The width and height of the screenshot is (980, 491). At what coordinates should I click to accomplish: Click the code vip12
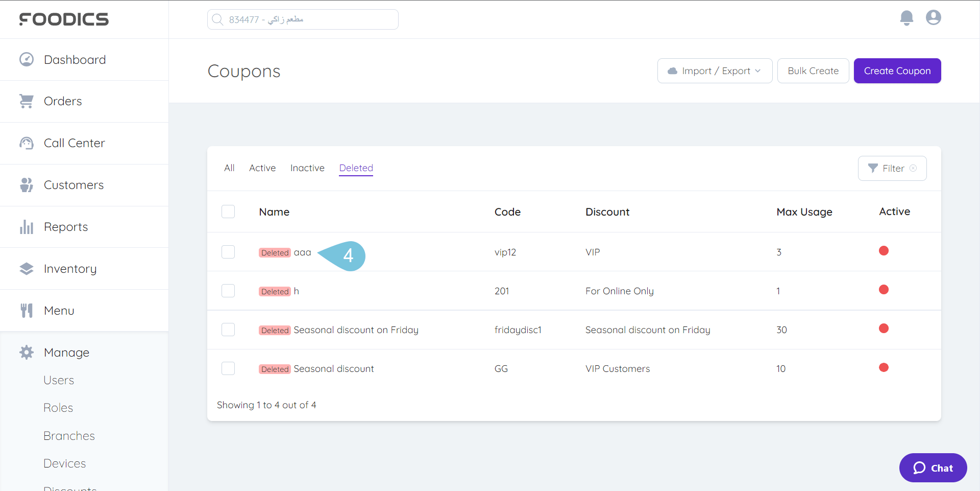(x=505, y=252)
